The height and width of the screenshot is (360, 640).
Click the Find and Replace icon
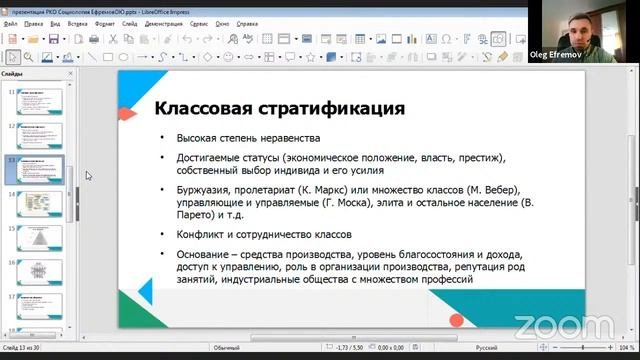click(233, 39)
